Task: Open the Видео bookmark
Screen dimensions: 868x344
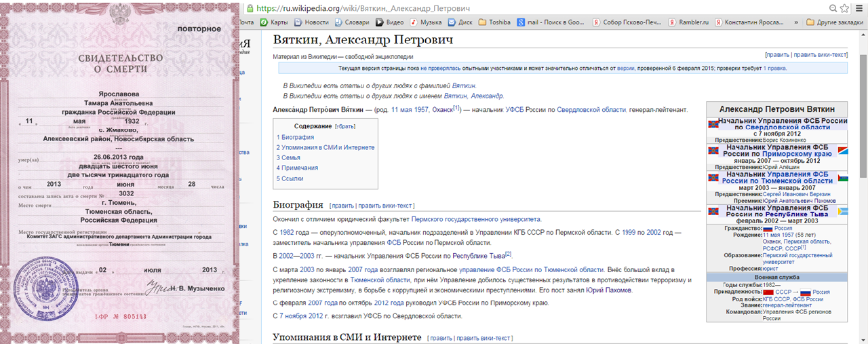Action: click(389, 22)
